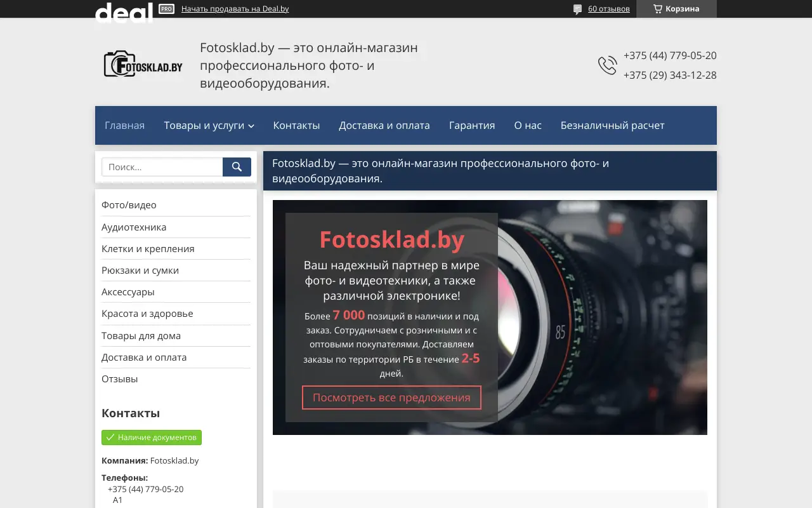Open Начать продавать на Deal.by link
Screen dimensions: 812x508
pyautogui.click(x=235, y=9)
